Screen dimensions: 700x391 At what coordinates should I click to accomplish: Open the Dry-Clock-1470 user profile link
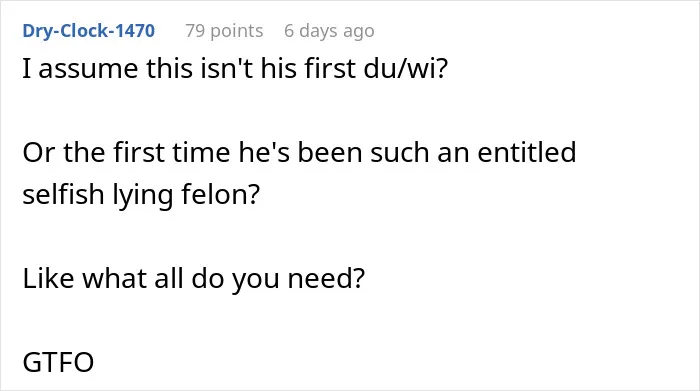88,31
